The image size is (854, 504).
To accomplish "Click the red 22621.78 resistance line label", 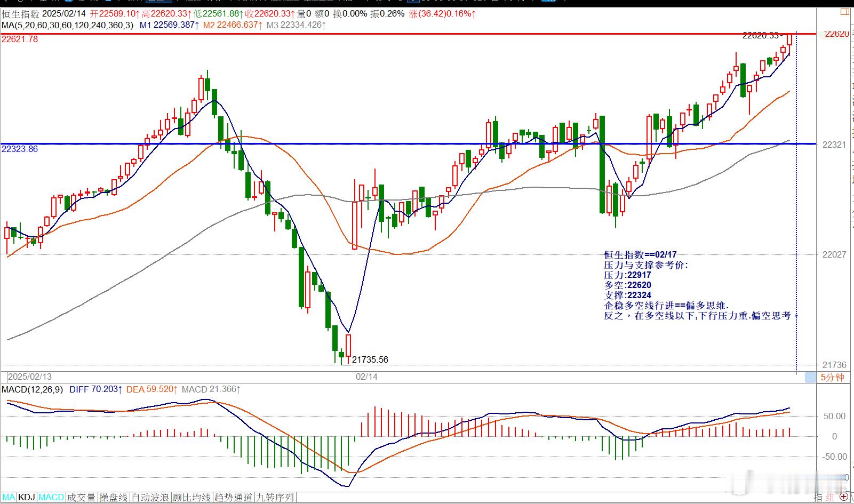I will click(20, 39).
